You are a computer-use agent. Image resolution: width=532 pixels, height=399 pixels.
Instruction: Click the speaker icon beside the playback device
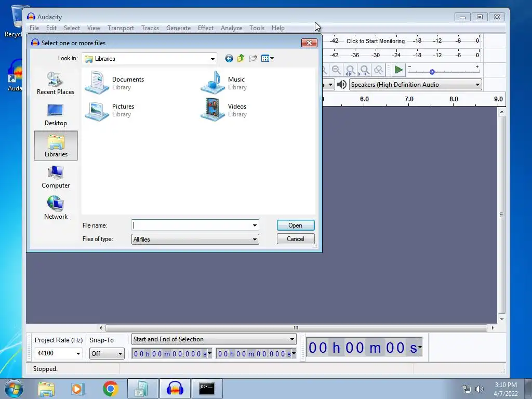(342, 85)
